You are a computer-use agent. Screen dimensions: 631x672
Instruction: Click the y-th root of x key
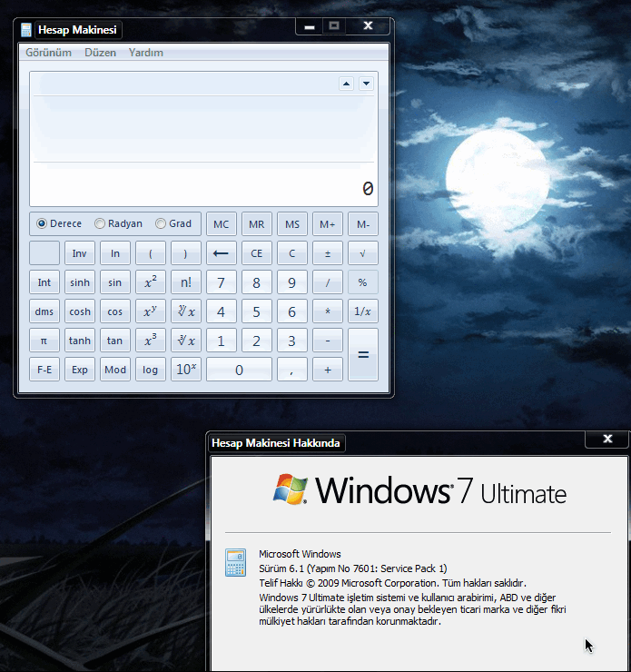(186, 311)
